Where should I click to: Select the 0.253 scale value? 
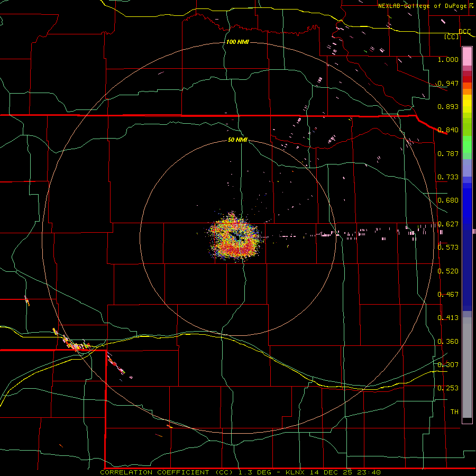point(448,388)
